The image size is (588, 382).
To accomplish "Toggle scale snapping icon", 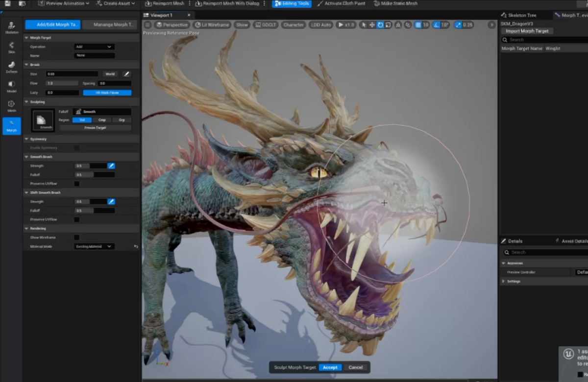I will pos(458,25).
